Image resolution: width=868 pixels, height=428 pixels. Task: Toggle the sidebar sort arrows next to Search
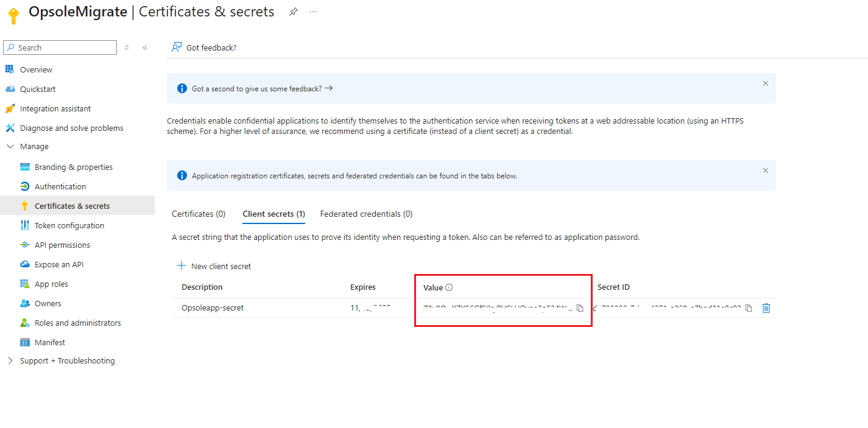(127, 47)
